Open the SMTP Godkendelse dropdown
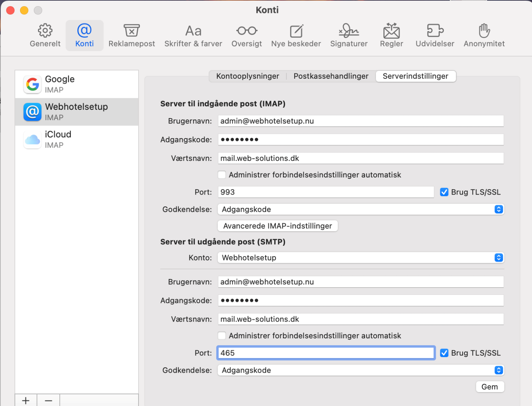This screenshot has width=532, height=406. [361, 370]
